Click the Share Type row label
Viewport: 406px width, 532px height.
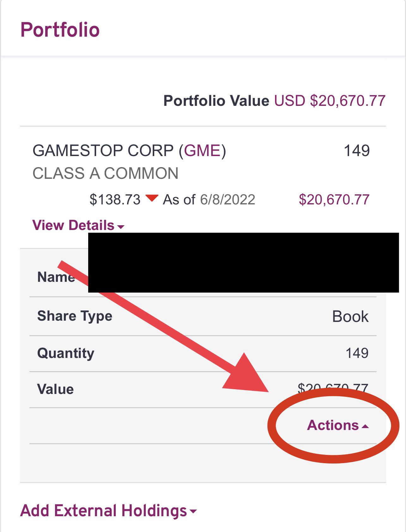(75, 316)
